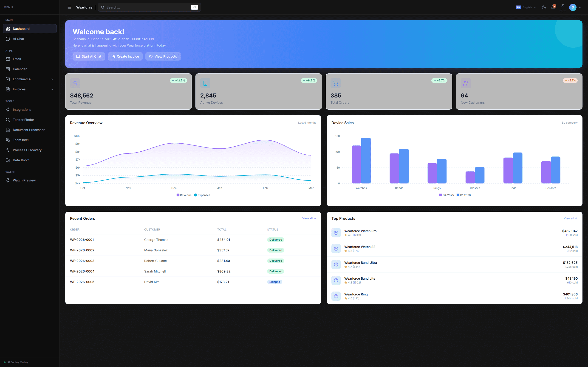This screenshot has width=588, height=367.
Task: Open the English language dropdown
Action: [526, 7]
